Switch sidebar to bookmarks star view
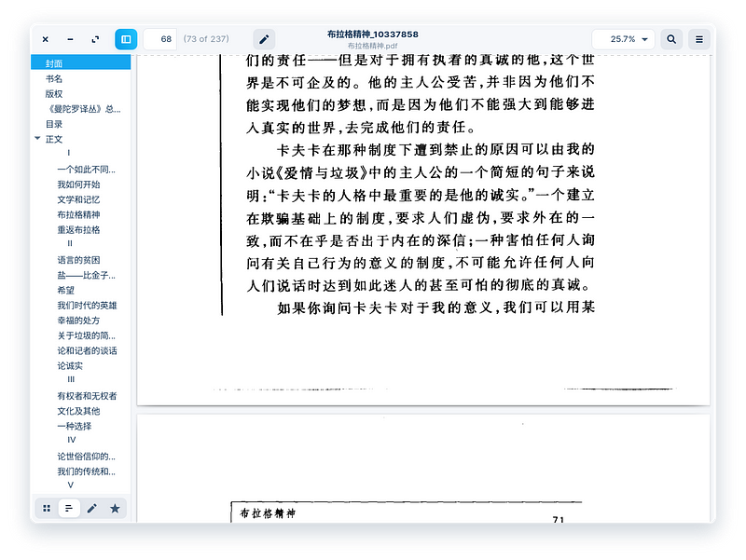746x560 pixels. [x=115, y=509]
